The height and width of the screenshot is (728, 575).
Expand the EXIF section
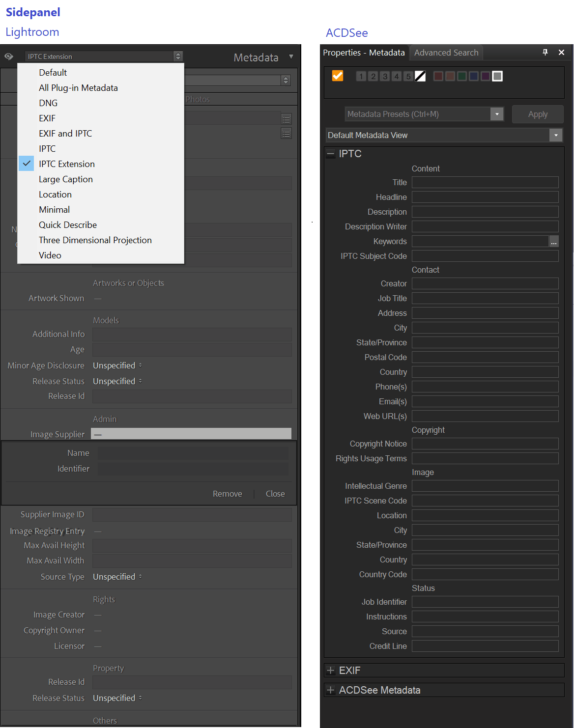coord(331,671)
